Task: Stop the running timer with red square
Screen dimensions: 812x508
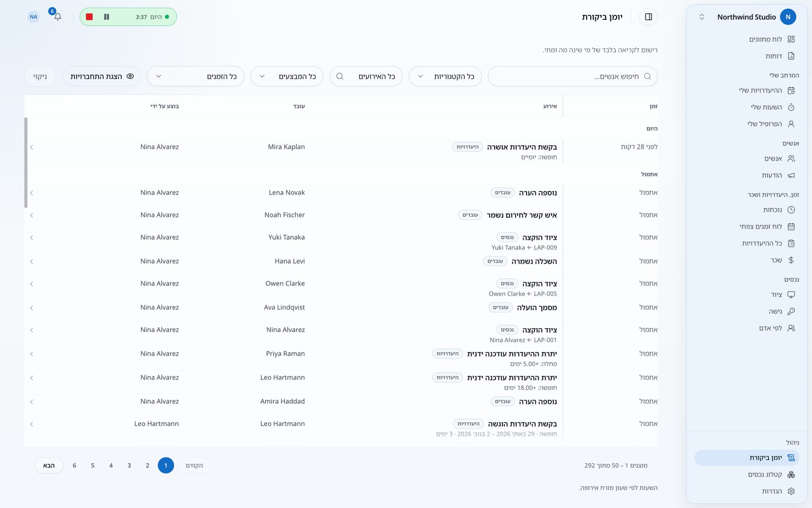Action: pos(89,17)
